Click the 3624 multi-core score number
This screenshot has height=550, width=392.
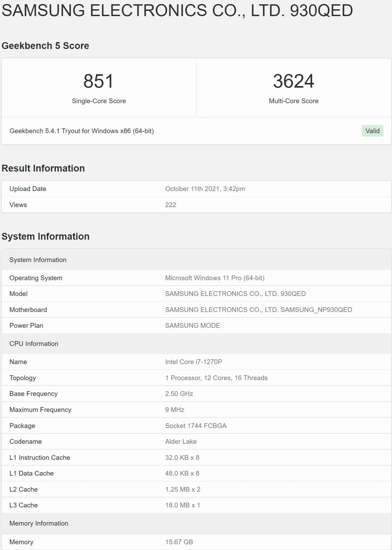(293, 81)
